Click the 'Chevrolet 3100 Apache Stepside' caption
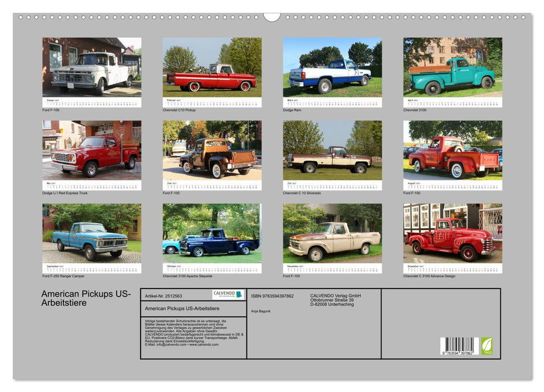Screen dimensions: 544x392 pos(187,276)
